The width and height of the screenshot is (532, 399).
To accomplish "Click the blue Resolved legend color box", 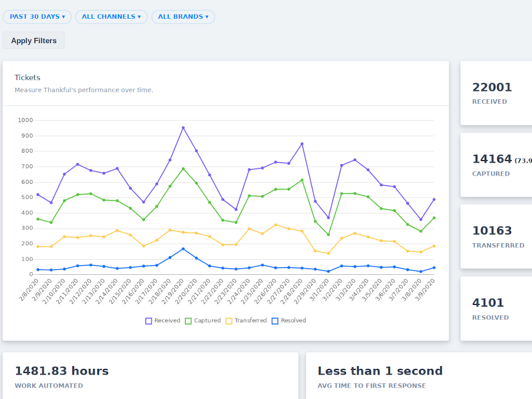I will click(x=275, y=321).
